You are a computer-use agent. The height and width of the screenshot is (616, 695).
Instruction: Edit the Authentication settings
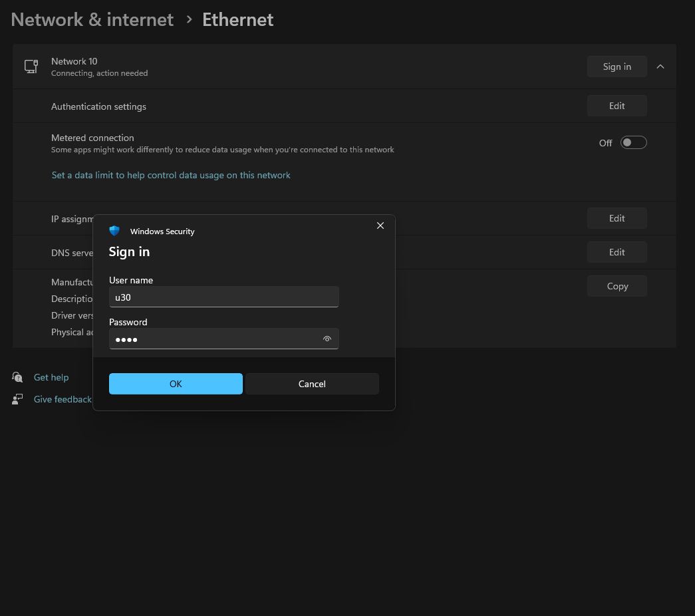pyautogui.click(x=617, y=106)
